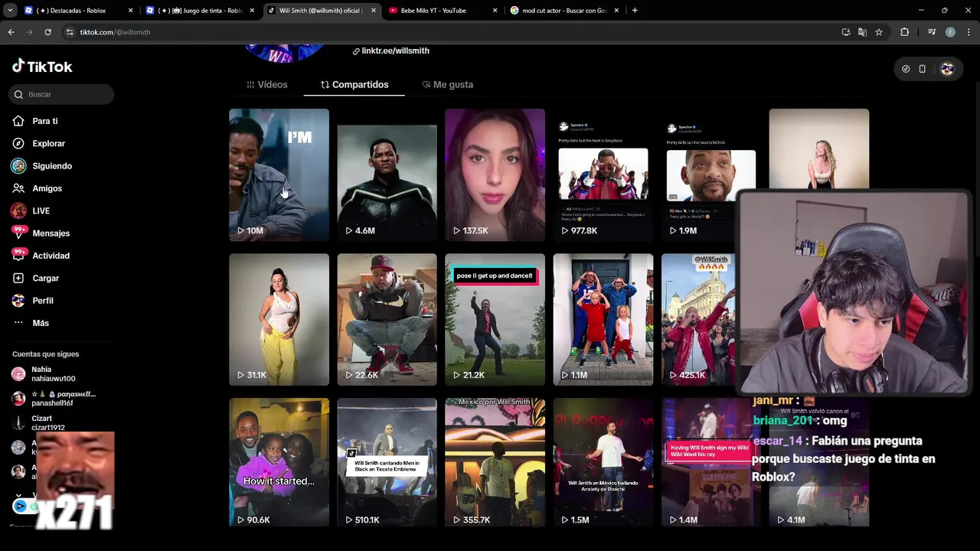
Task: Open 'México por Will Smith' video
Action: [495, 462]
